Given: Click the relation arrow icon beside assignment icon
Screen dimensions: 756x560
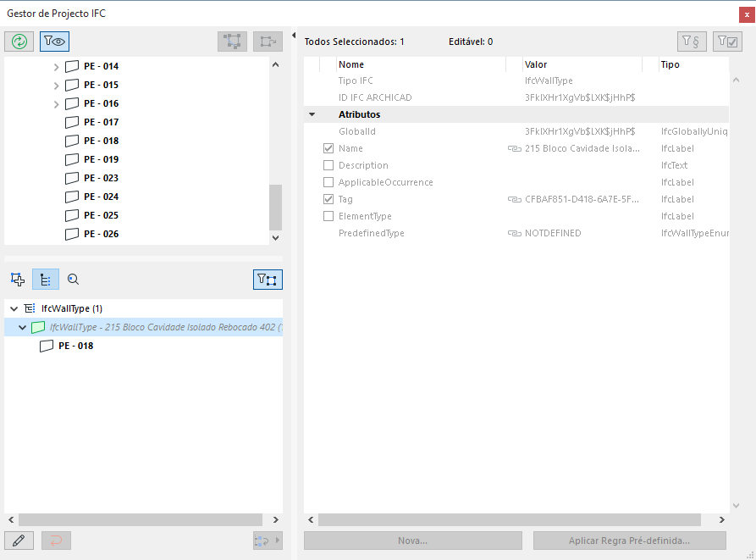Looking at the screenshot, I should 268,42.
